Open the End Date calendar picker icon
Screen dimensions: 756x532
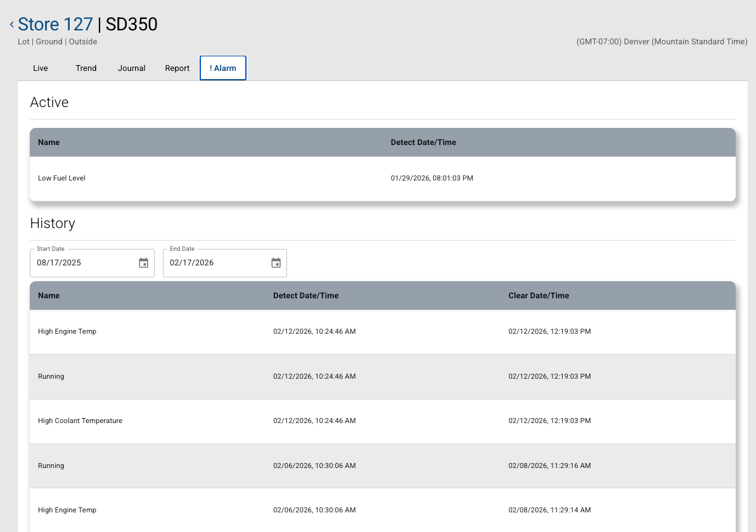click(276, 263)
